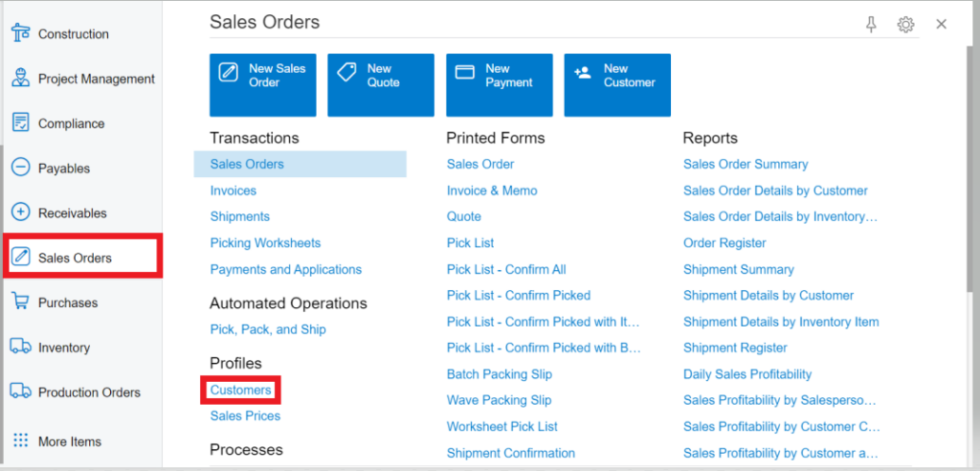Click the New Payment tile
Image resolution: width=980 pixels, height=471 pixels.
[x=499, y=85]
